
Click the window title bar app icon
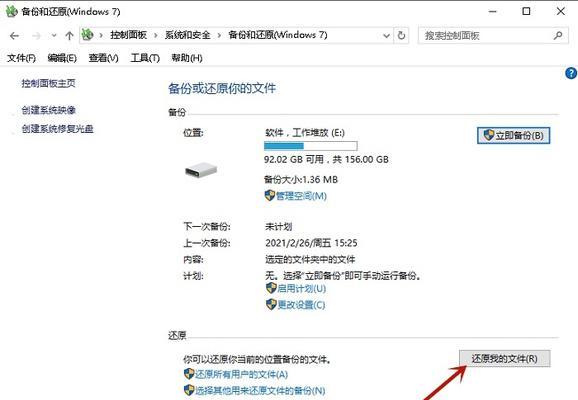click(x=12, y=11)
